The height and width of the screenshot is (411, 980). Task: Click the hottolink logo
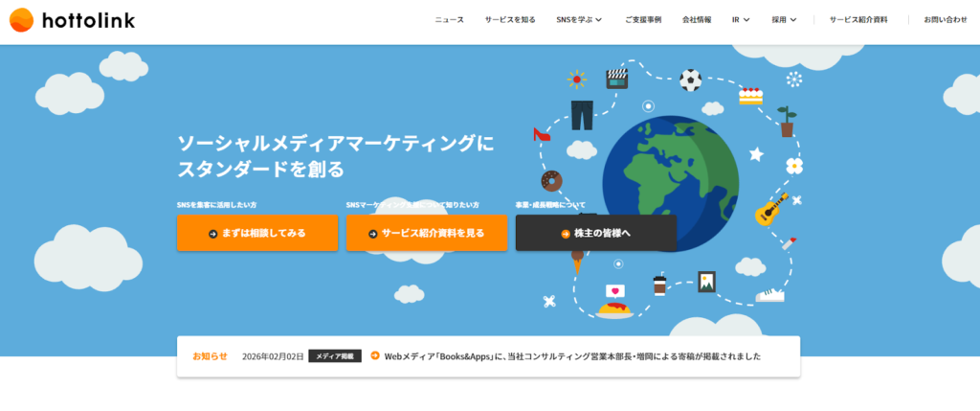73,20
